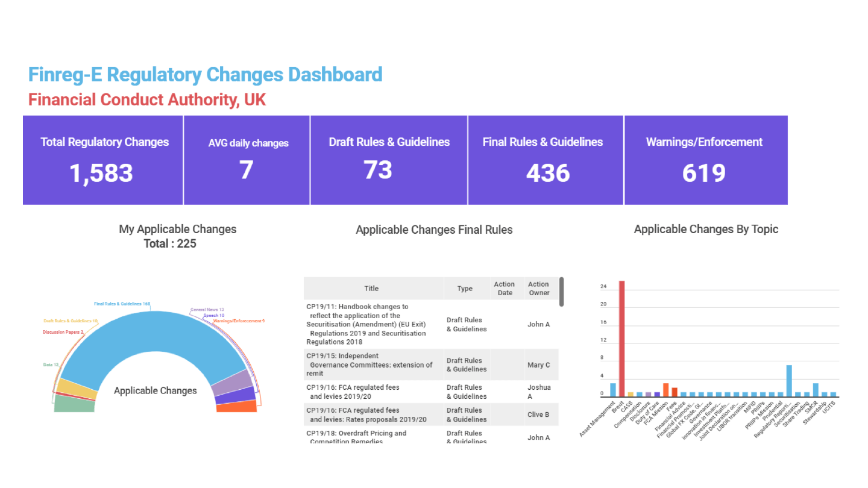Select the Warnings/Enforcement tile
Viewport: 868px width, 488px height.
(705, 160)
